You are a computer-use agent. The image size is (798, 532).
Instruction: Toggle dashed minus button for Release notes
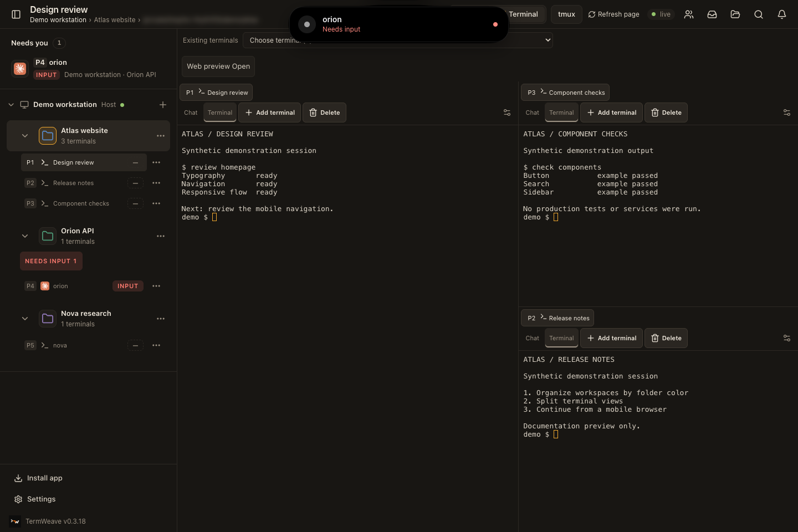[x=135, y=183]
